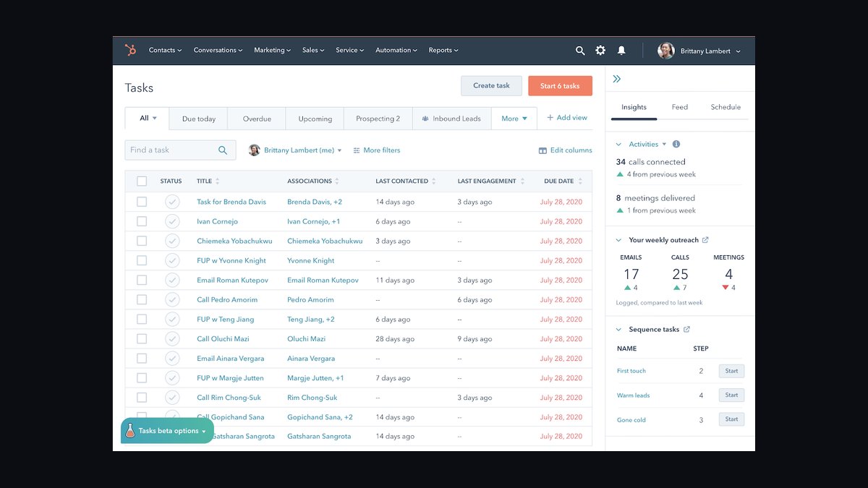Open the settings gear icon
This screenshot has width=868, height=488.
click(x=600, y=51)
